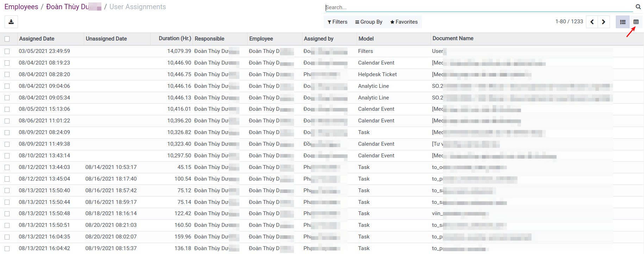The image size is (644, 254).
Task: Switch to list view
Action: (x=623, y=22)
